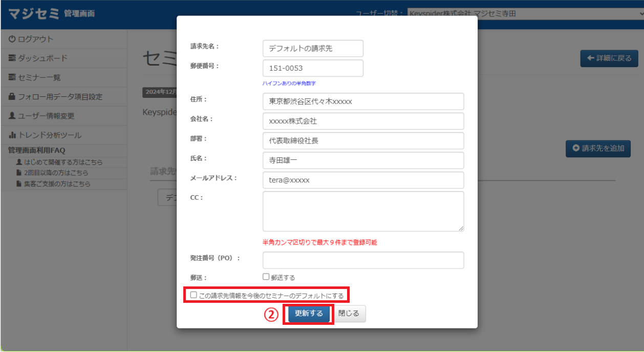The width and height of the screenshot is (644, 352).
Task: Click the PO number (発注番号) field
Action: pos(363,260)
